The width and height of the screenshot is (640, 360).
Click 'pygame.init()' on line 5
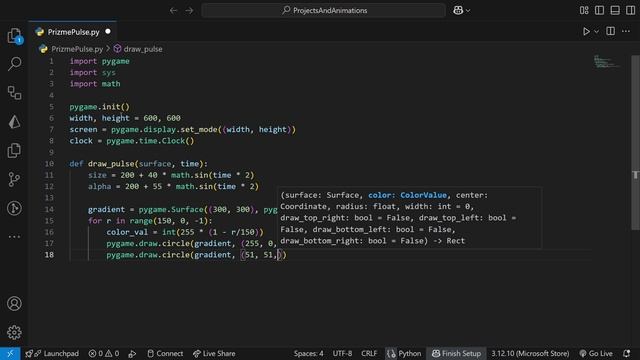point(100,107)
